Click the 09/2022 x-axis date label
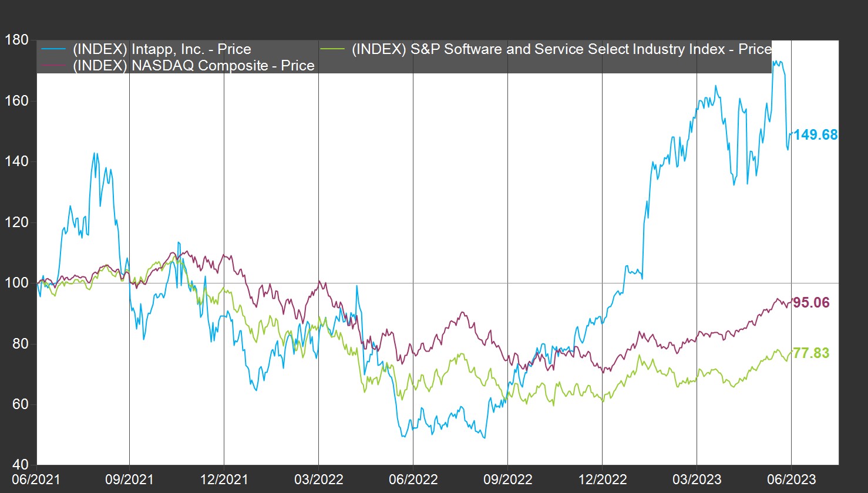The width and height of the screenshot is (868, 493). point(507,480)
